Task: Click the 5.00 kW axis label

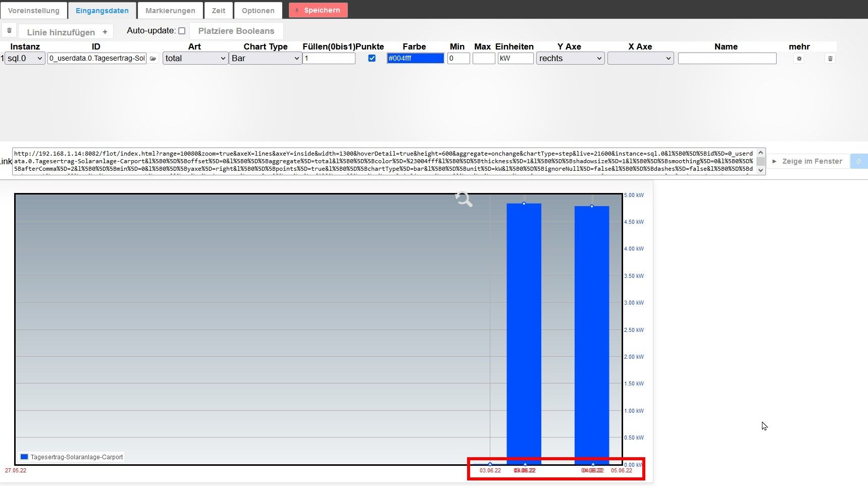Action: [x=634, y=195]
